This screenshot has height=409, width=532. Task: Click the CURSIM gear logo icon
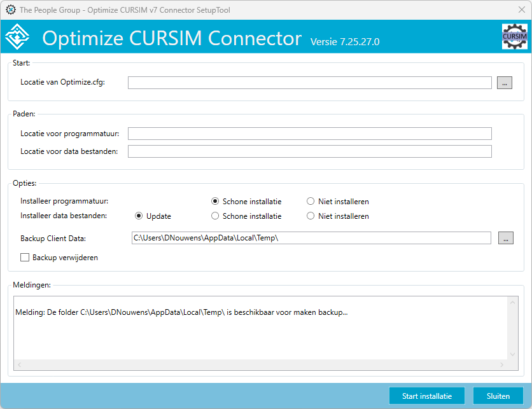pyautogui.click(x=514, y=36)
